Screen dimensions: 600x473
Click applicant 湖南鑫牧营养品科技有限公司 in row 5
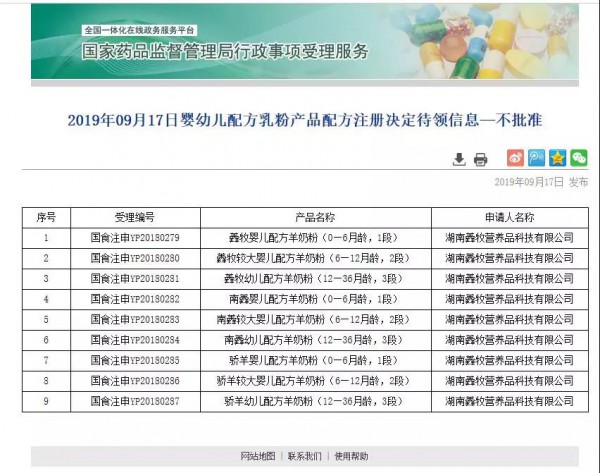(510, 320)
